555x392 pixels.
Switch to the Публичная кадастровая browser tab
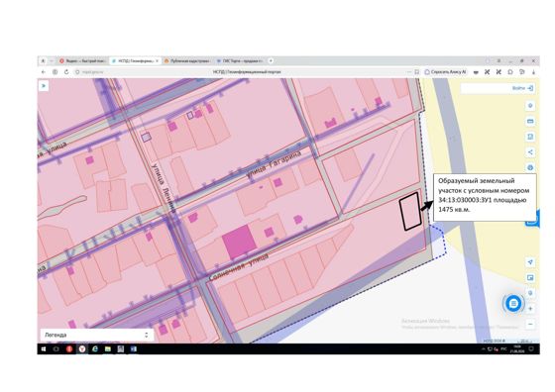pos(187,61)
